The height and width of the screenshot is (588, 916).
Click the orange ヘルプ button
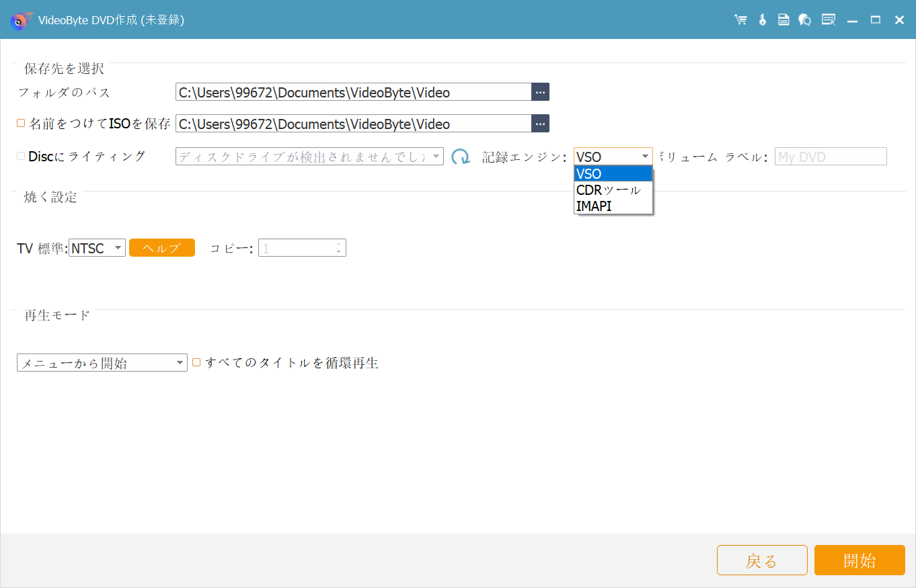pos(162,248)
